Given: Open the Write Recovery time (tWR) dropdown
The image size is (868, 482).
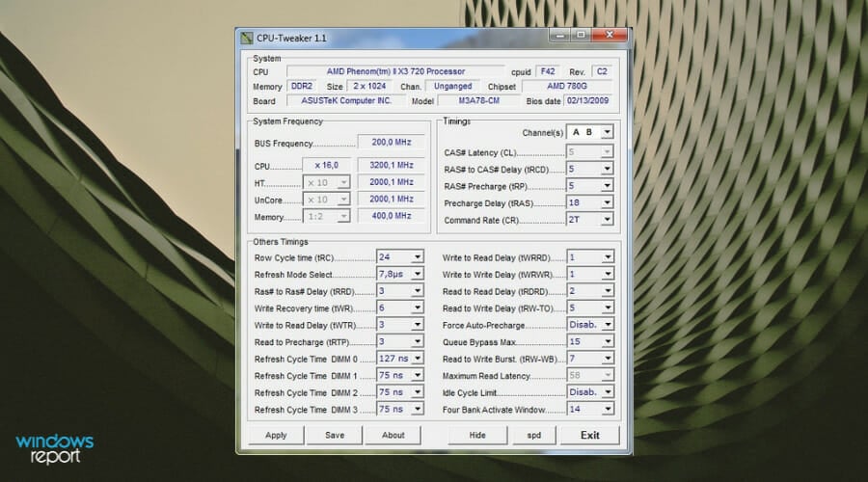Looking at the screenshot, I should [x=399, y=308].
